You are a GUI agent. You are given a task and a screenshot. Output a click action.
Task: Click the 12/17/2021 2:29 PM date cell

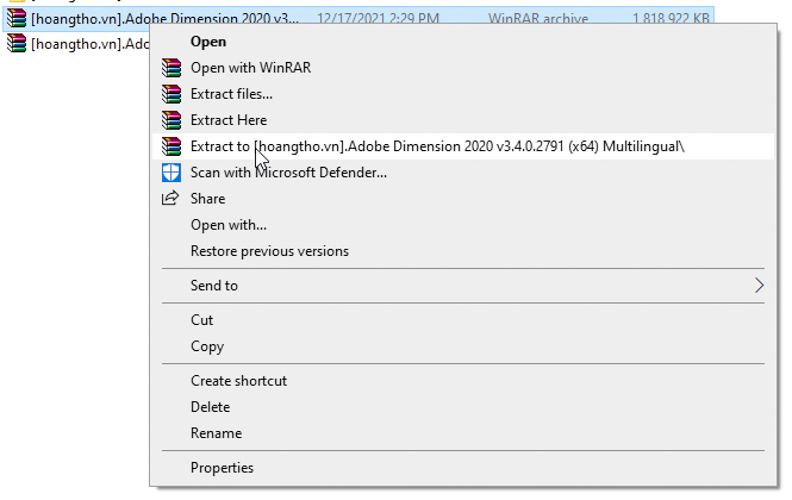(378, 19)
